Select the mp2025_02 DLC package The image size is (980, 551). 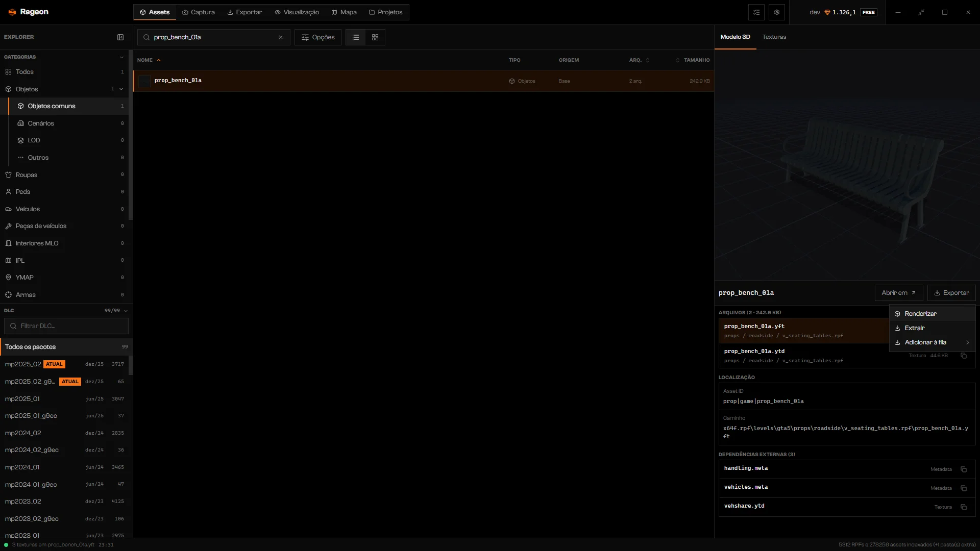(64, 364)
